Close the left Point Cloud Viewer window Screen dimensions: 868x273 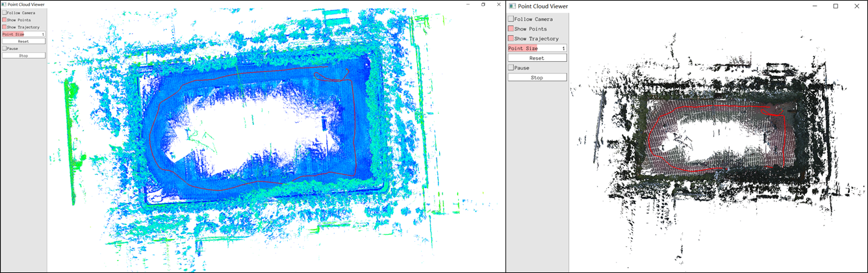pos(498,4)
